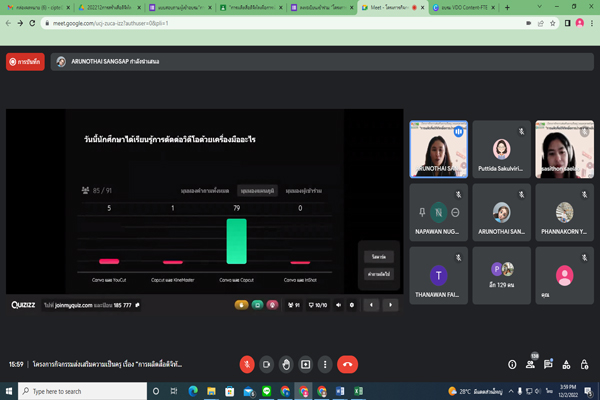Open meeting details info icon

click(x=512, y=364)
